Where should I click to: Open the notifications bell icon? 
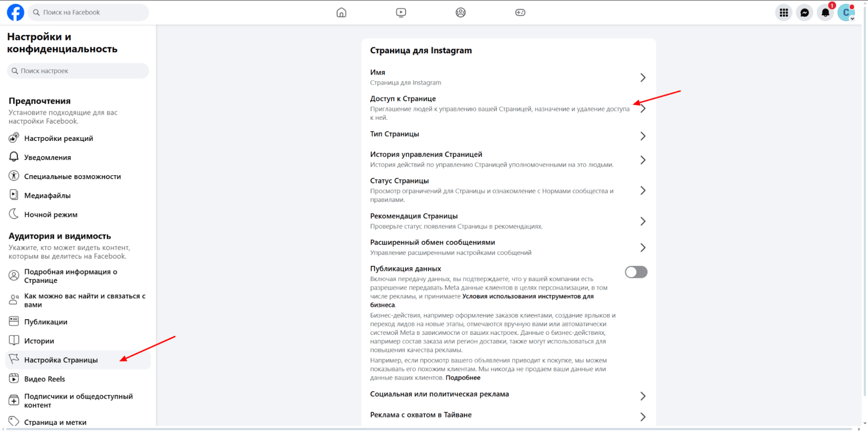tap(825, 12)
